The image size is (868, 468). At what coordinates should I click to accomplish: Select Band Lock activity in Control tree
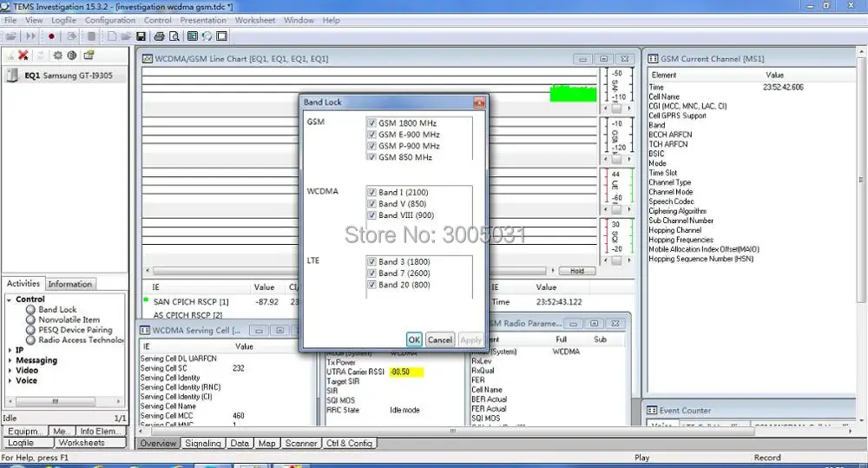pos(57,310)
